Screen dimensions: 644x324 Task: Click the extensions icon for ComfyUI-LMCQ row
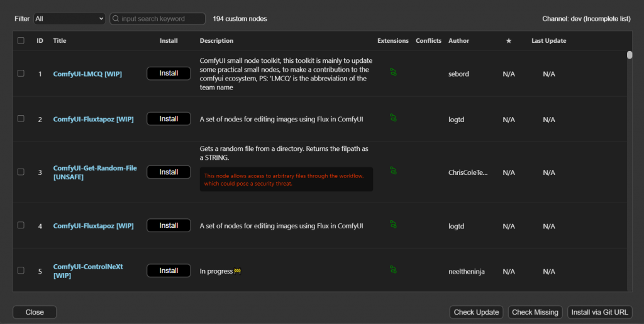coord(393,72)
